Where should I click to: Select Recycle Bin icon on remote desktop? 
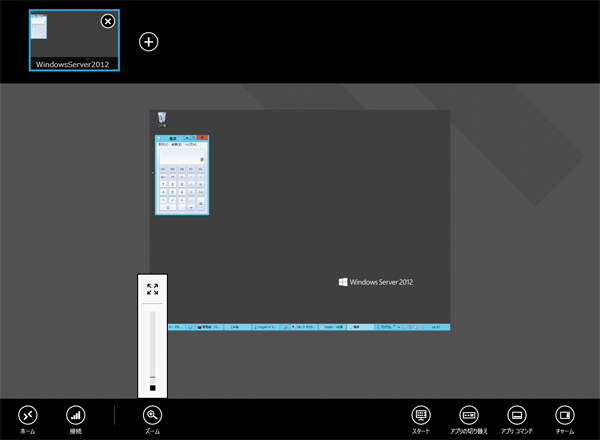tap(162, 119)
